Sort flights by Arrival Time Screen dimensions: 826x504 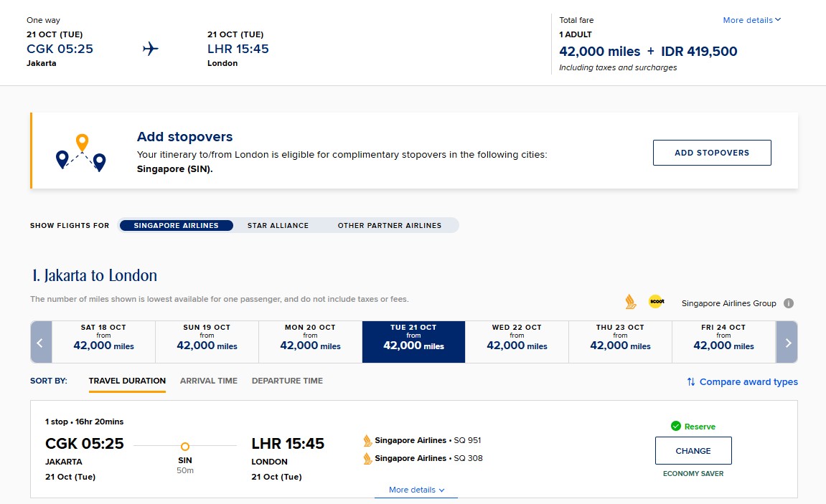pos(208,381)
